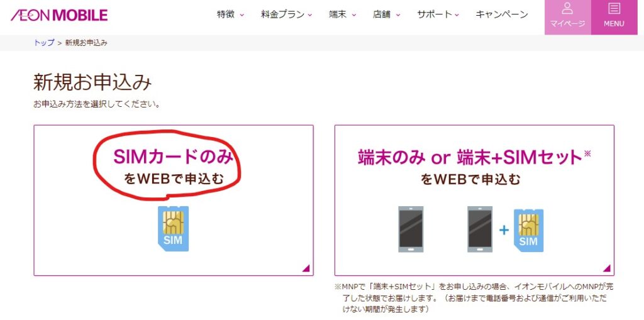Click the purple corner arrow of SIMカードのみ box
Screen dimensions: 644x320
click(306, 268)
